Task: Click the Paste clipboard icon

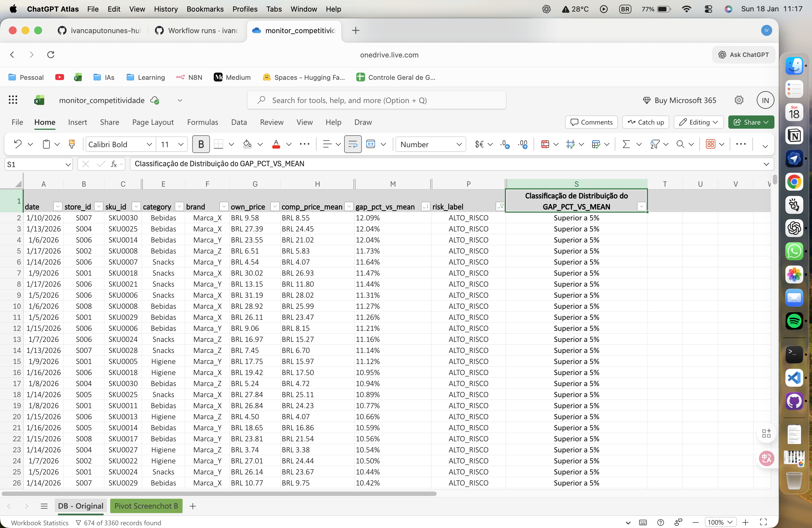Action: coord(46,144)
